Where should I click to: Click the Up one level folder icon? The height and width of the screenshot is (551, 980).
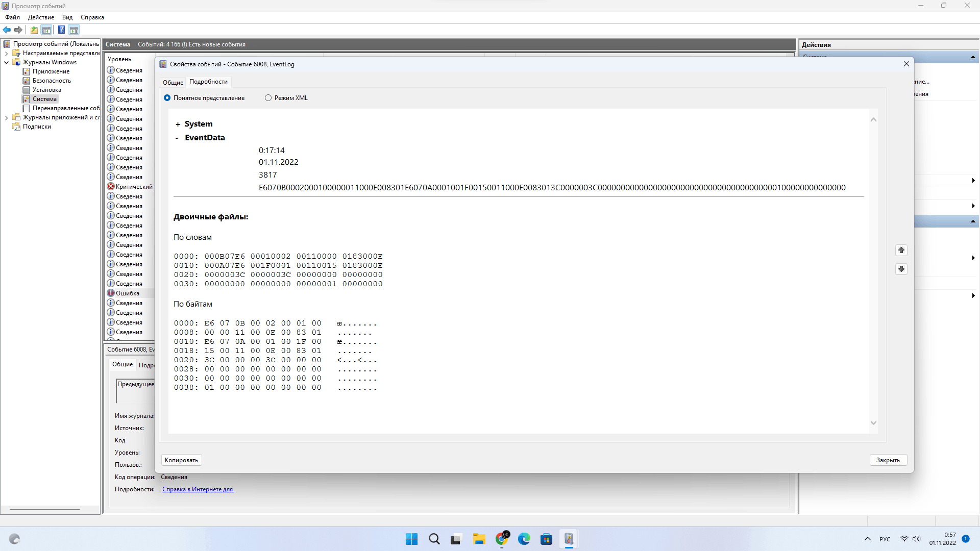tap(34, 30)
